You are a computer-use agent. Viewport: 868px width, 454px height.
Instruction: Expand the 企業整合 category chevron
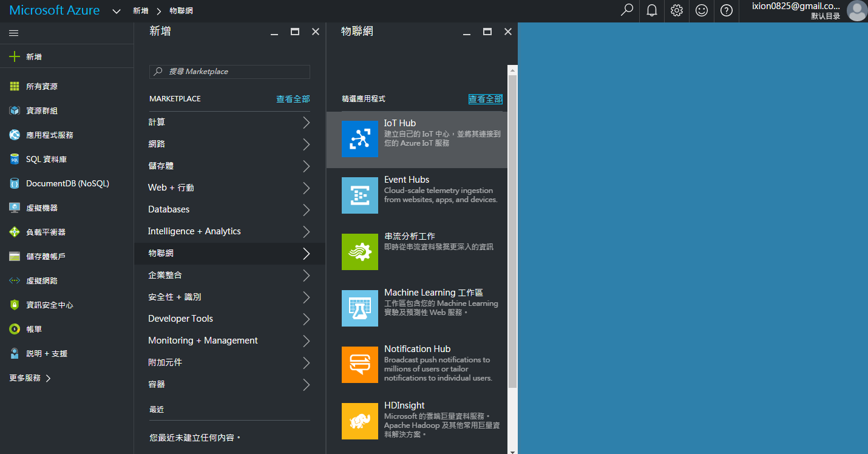306,276
